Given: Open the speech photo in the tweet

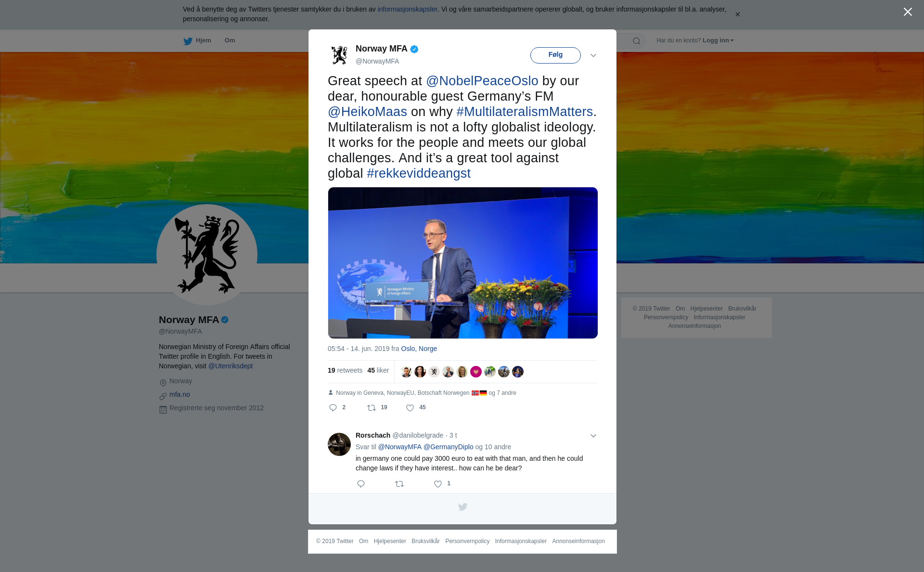Looking at the screenshot, I should pos(462,263).
